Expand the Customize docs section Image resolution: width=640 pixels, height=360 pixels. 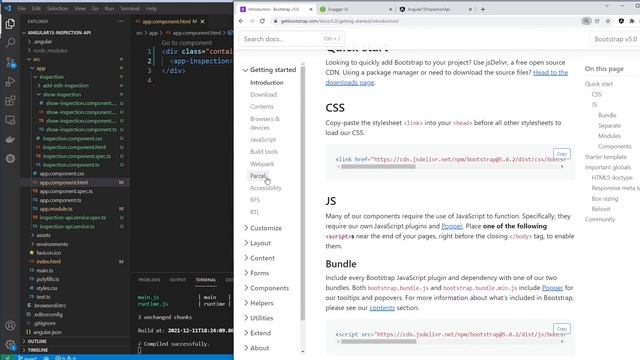click(263, 228)
